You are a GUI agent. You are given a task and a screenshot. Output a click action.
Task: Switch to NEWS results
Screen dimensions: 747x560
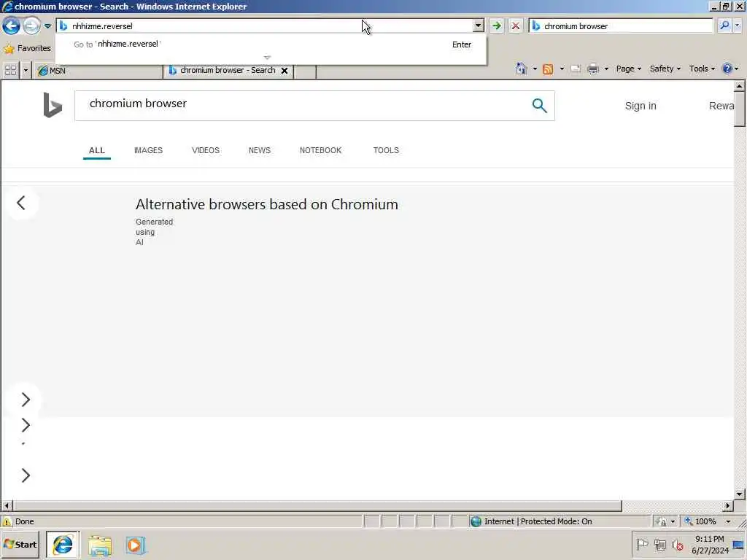pos(259,150)
